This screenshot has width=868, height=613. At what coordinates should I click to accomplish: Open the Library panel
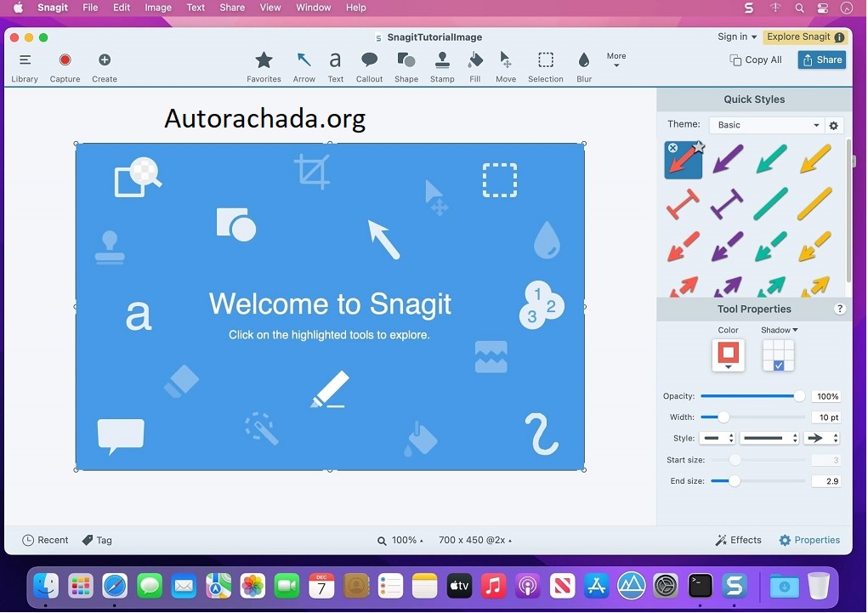tap(25, 66)
